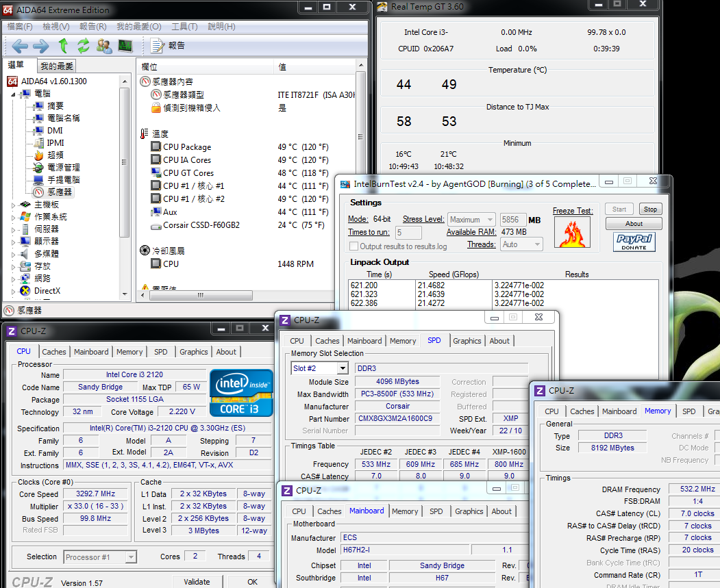Open the green monitor graph icon in AIDA64
Viewport: 720px width, 588px height.
125,46
